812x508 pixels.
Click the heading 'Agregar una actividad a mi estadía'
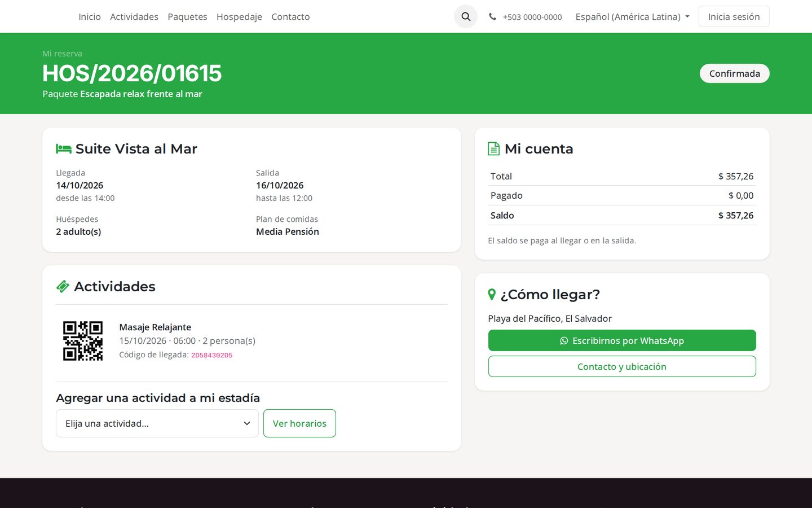click(x=158, y=398)
